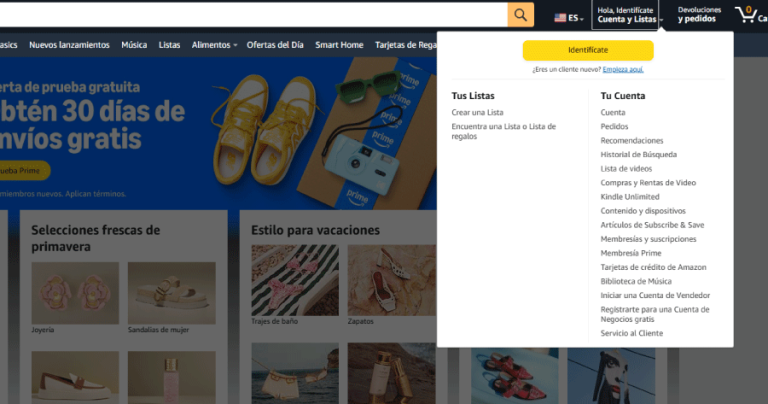Click inside the search text field

(x=250, y=14)
